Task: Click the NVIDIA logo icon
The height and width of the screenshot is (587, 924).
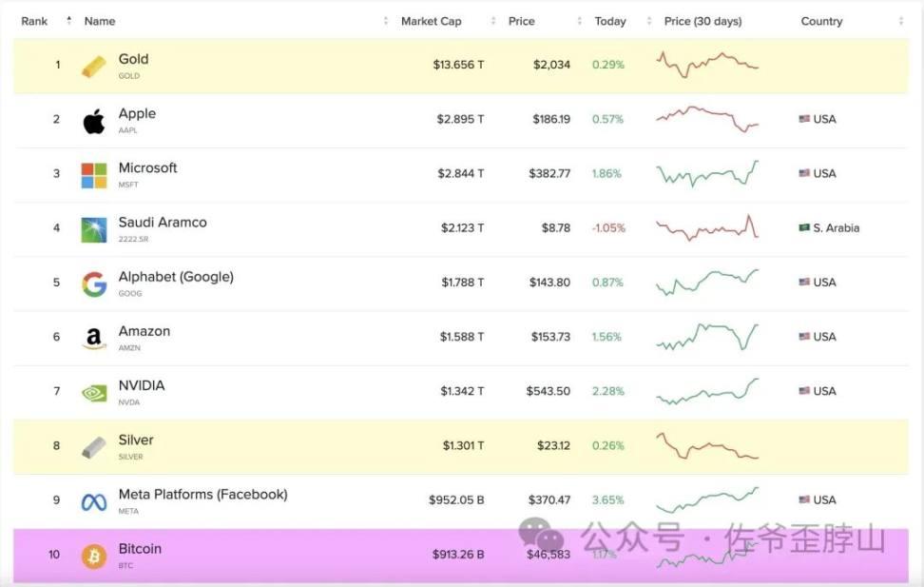Action: [x=94, y=392]
